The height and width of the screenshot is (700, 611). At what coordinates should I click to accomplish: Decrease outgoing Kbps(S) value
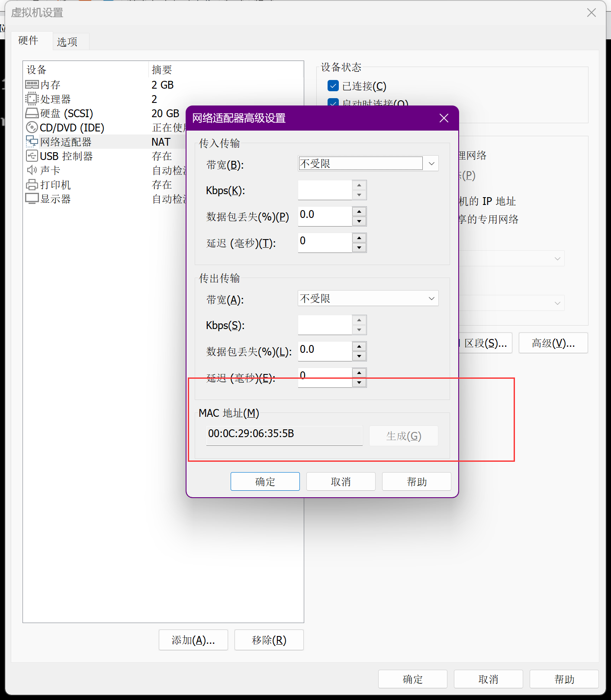pos(359,330)
